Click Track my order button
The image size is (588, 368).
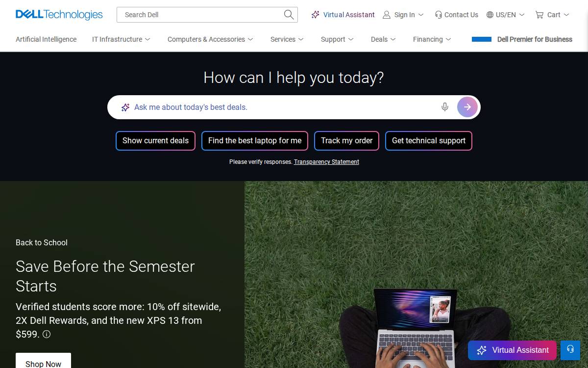tap(346, 141)
